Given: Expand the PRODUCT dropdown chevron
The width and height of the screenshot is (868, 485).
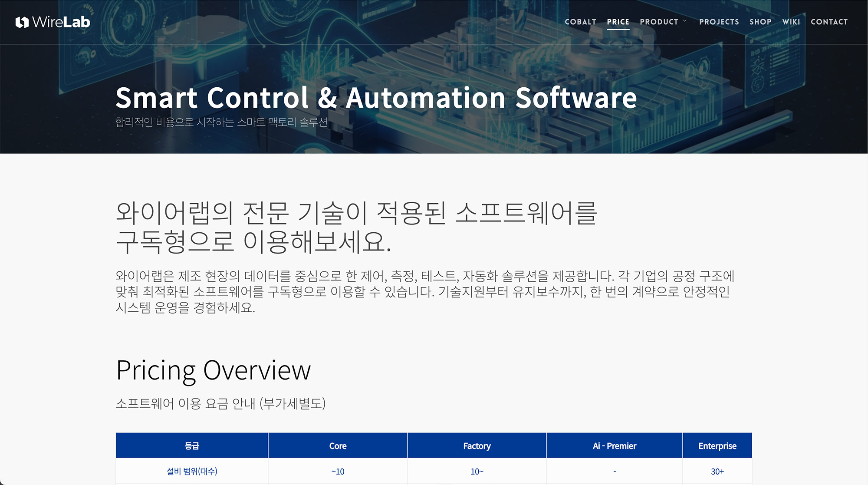Looking at the screenshot, I should [x=685, y=21].
